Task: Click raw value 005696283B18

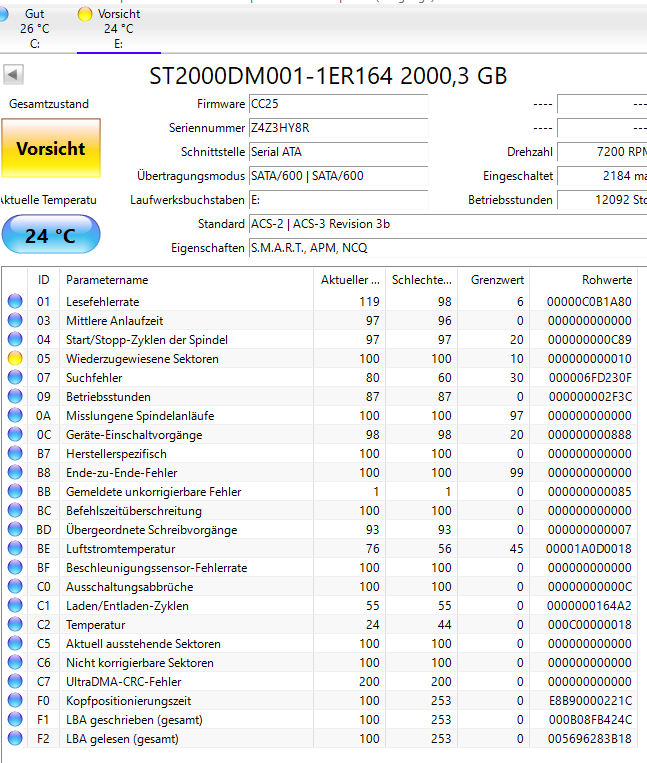Action: [x=590, y=738]
